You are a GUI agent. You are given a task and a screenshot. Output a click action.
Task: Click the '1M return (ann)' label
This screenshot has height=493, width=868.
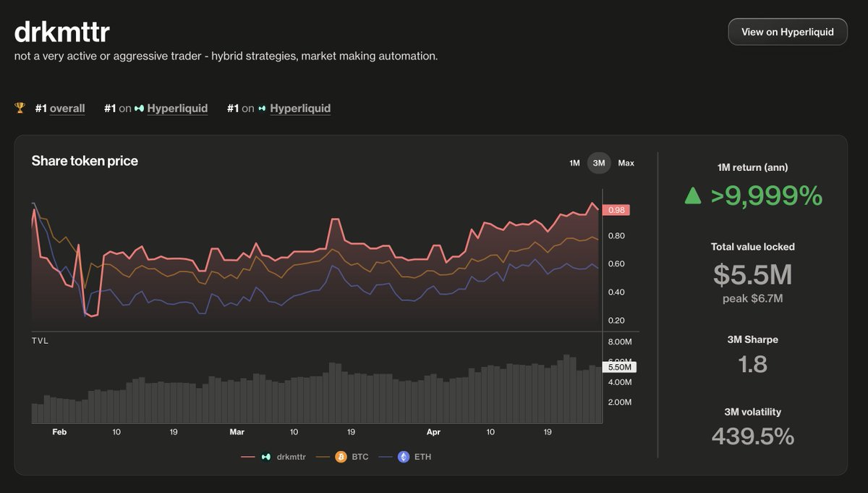752,167
